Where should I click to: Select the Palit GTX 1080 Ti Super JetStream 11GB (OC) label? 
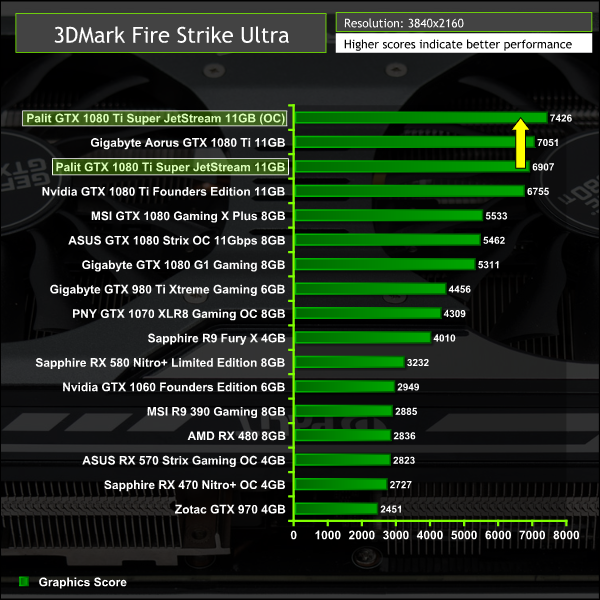click(x=155, y=118)
